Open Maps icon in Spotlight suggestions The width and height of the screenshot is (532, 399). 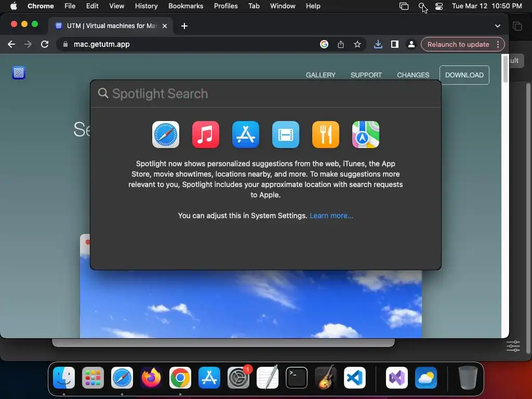point(366,135)
